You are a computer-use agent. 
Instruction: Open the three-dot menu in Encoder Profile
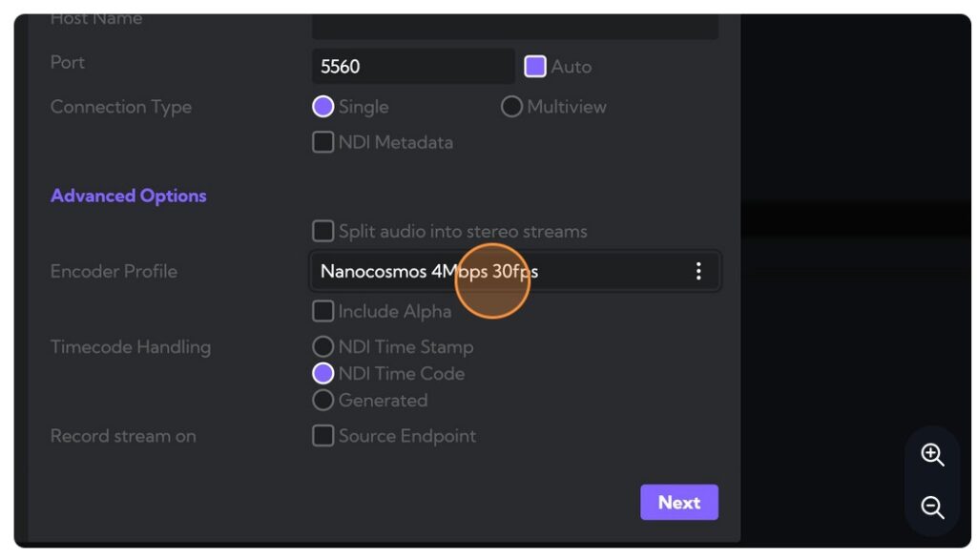coord(698,271)
